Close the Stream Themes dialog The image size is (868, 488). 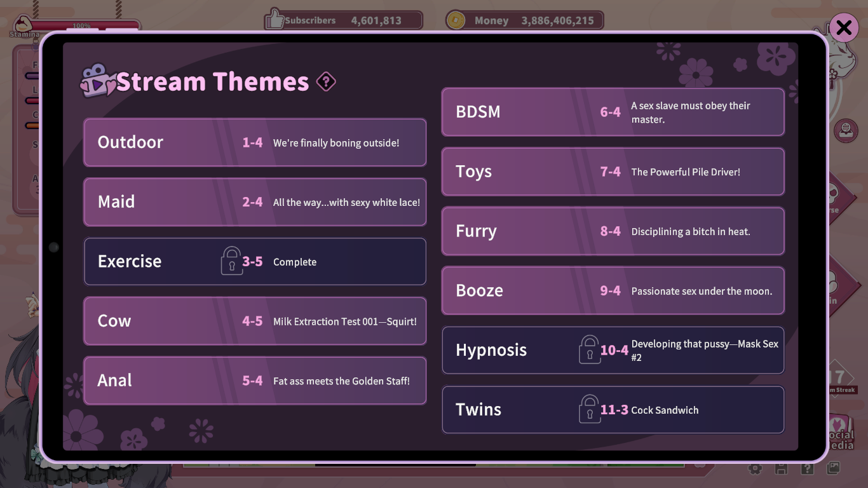click(x=844, y=28)
